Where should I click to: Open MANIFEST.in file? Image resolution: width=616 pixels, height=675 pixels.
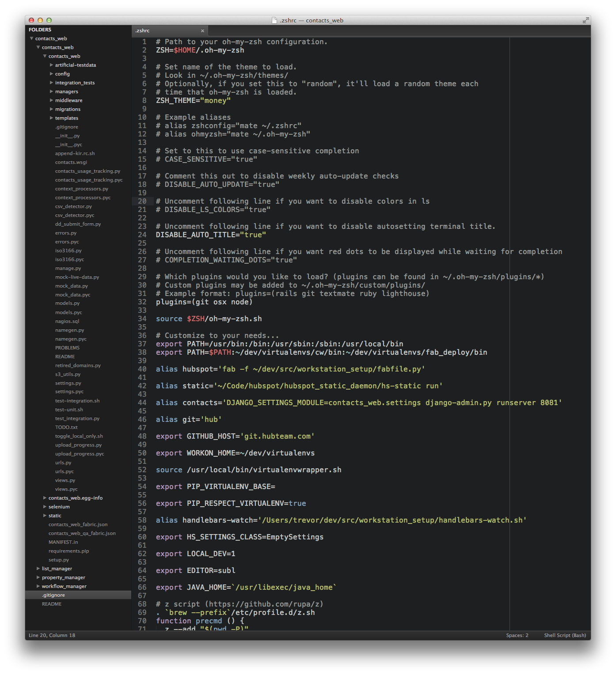point(63,542)
